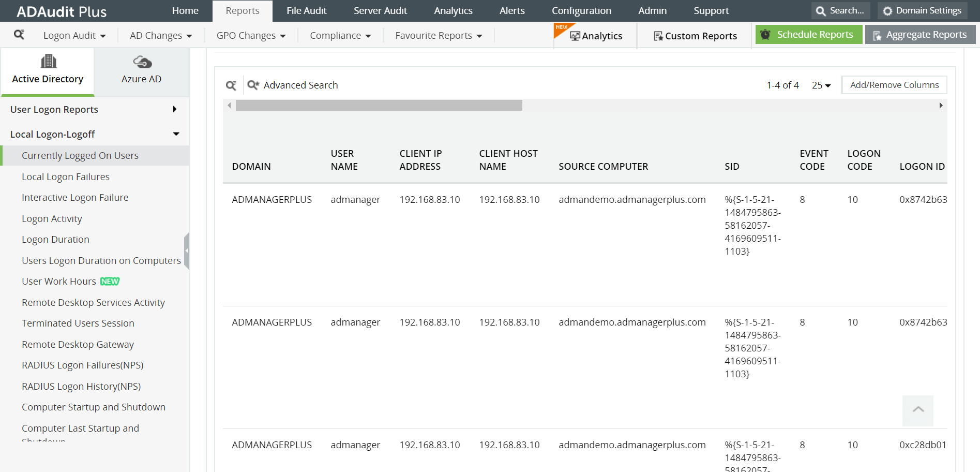This screenshot has width=980, height=472.
Task: Open the Alerts tab
Action: point(512,11)
